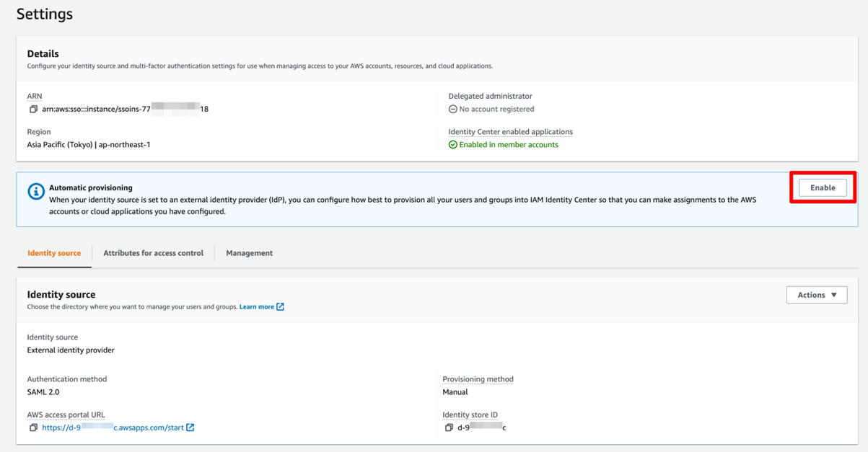Screen dimensions: 868x452
Task: Enable automatic provisioning
Action: click(823, 187)
